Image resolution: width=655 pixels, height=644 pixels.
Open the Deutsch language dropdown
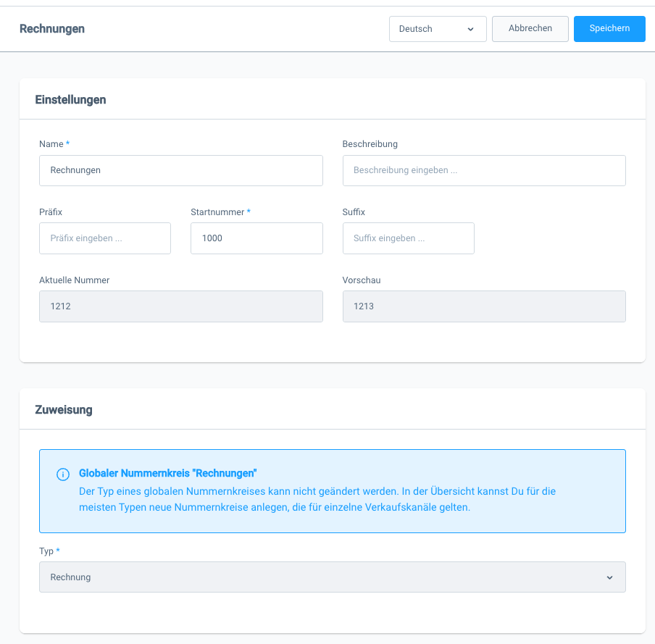(438, 29)
